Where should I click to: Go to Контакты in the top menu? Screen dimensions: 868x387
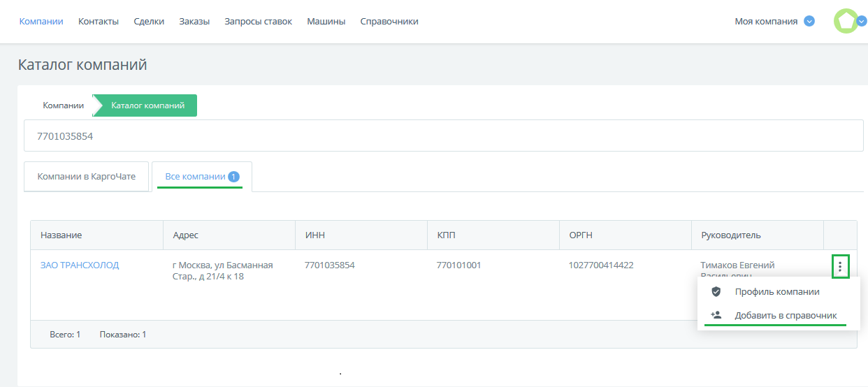point(99,22)
